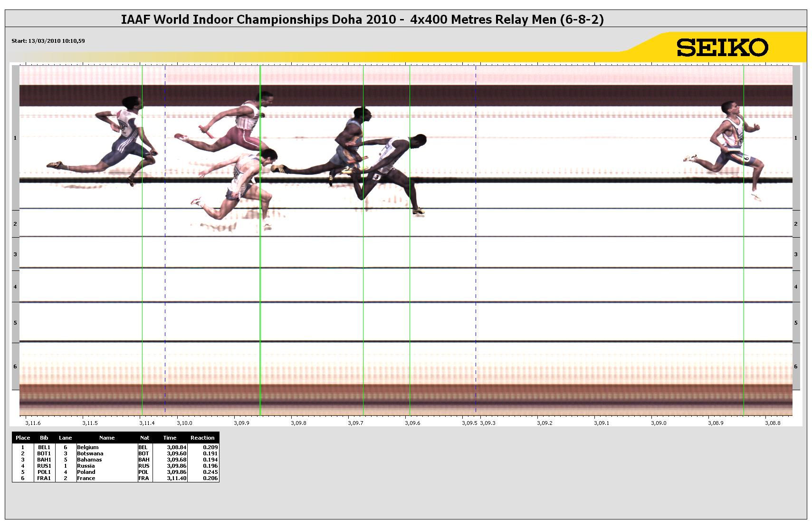Click the 3,11.6 time axis label

pos(33,423)
